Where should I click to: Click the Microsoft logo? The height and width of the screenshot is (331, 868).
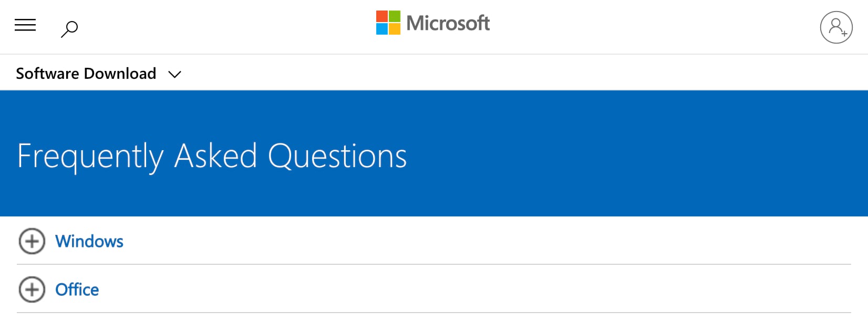click(432, 23)
